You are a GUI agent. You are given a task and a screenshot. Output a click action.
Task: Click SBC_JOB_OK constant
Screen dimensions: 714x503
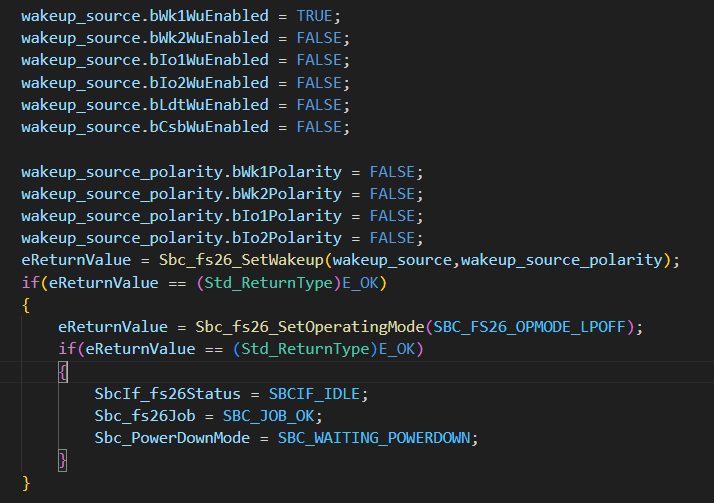click(269, 416)
